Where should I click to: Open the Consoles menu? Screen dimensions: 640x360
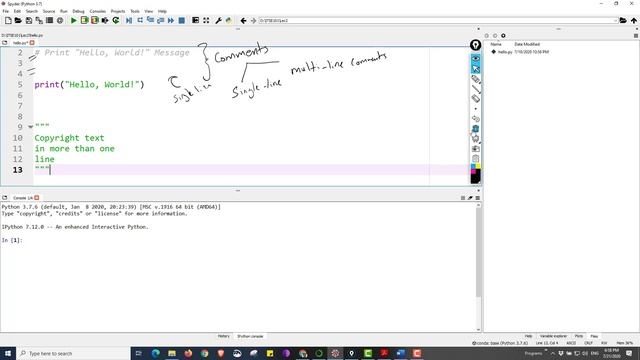[98, 11]
